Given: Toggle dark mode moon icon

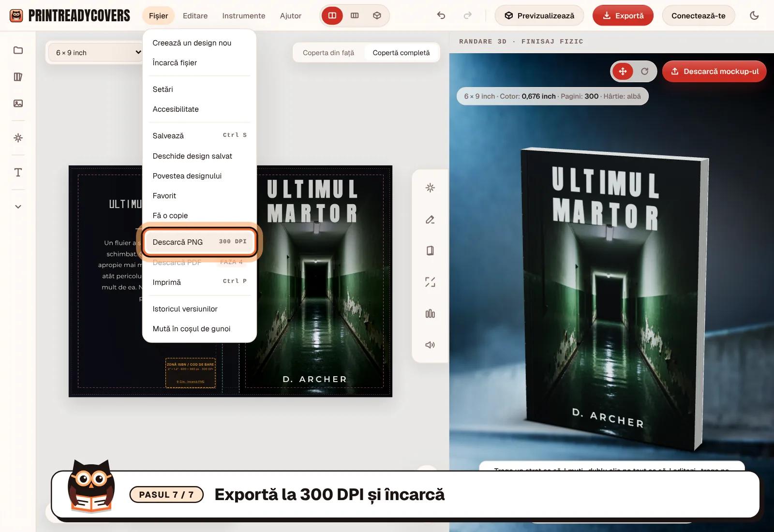Looking at the screenshot, I should (x=754, y=15).
